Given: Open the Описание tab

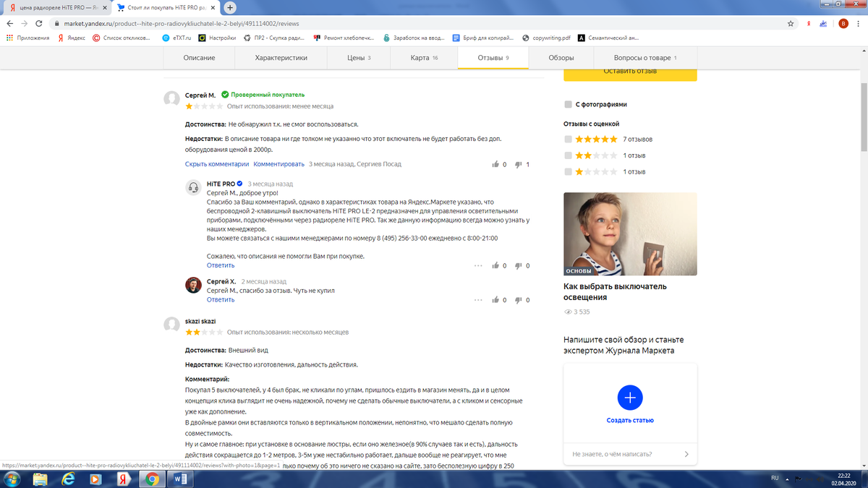Looking at the screenshot, I should [x=199, y=58].
